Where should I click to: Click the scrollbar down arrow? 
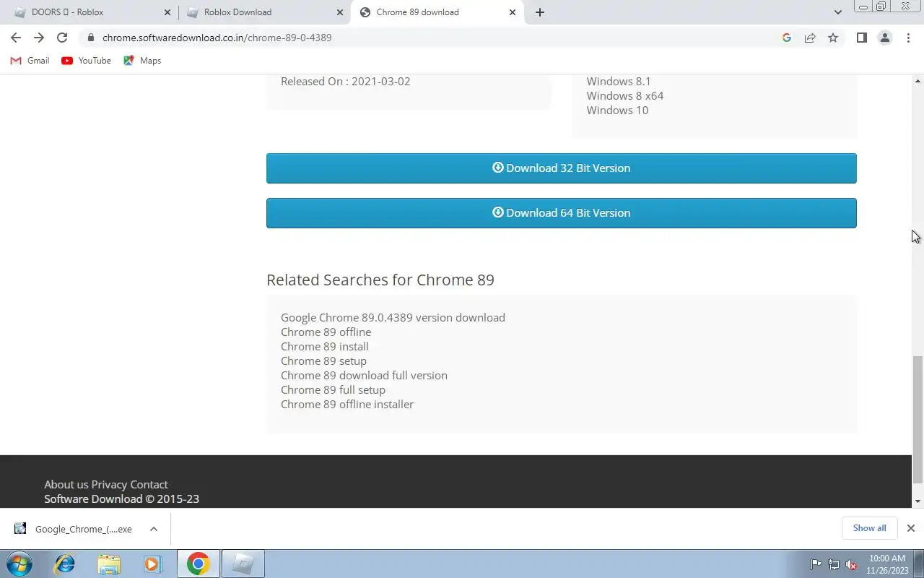(x=918, y=501)
